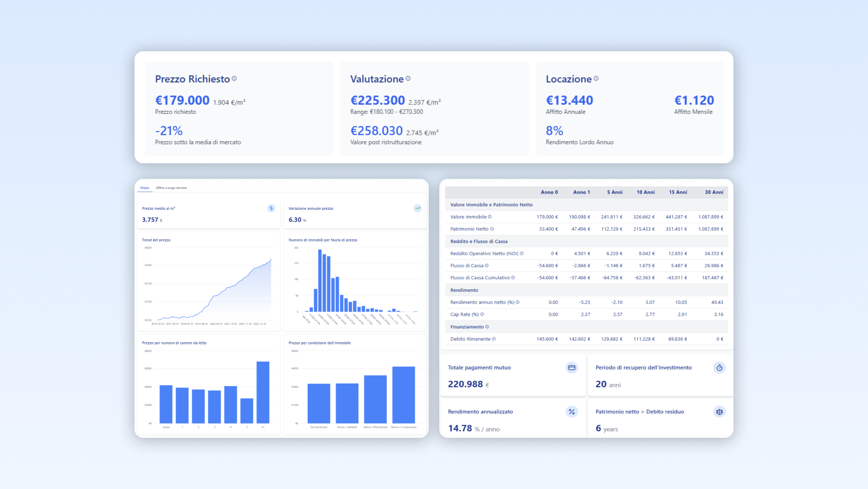Click stopwatch icon in Periodo di recupero card
The height and width of the screenshot is (489, 868).
click(x=719, y=368)
